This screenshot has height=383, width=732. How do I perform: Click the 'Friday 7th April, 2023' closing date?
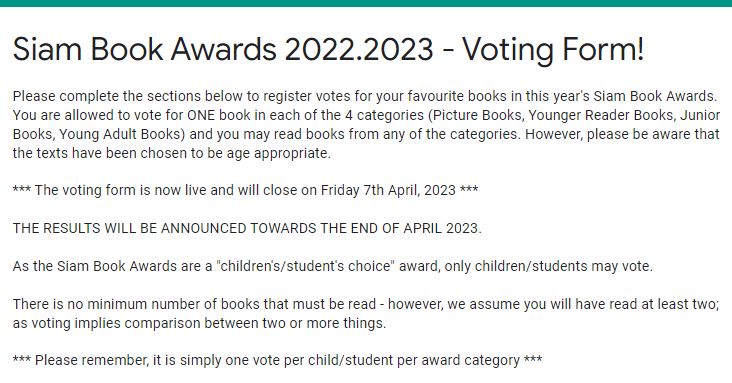point(388,190)
